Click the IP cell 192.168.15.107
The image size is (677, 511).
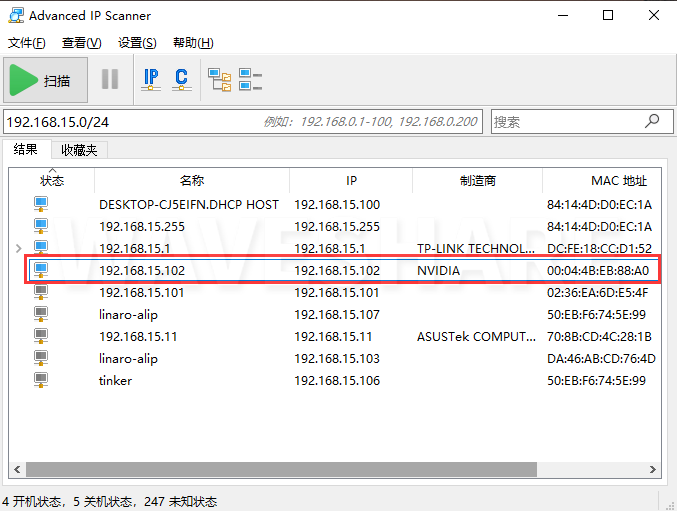337,315
